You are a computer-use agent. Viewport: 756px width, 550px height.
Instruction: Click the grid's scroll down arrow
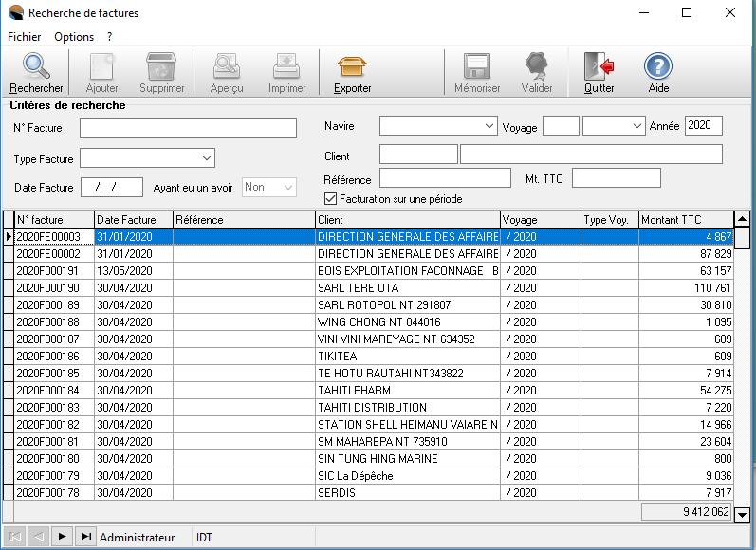tap(743, 515)
